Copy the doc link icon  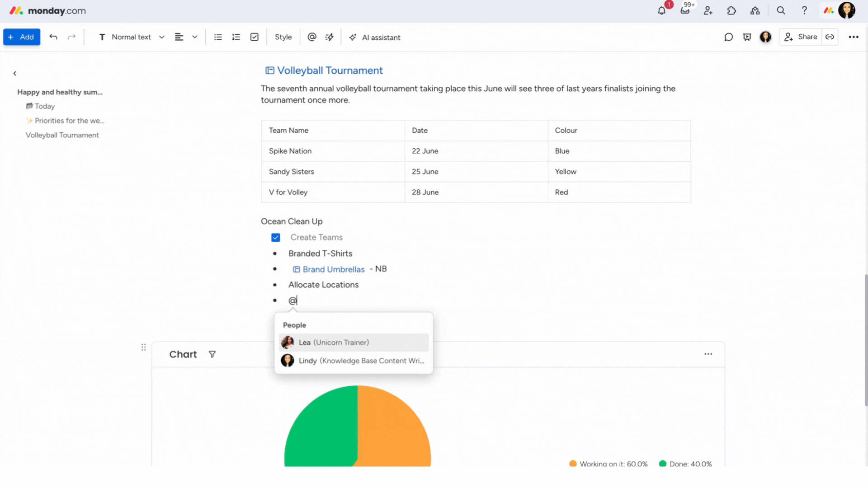830,37
